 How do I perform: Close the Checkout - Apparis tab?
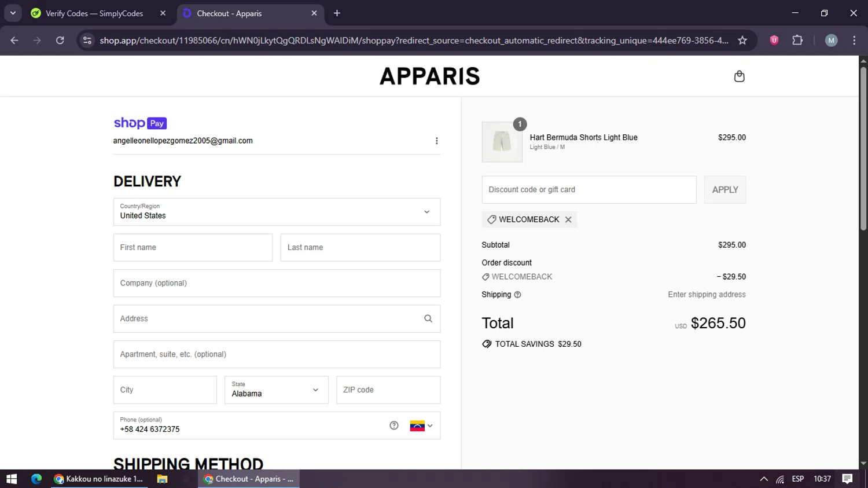(x=314, y=13)
